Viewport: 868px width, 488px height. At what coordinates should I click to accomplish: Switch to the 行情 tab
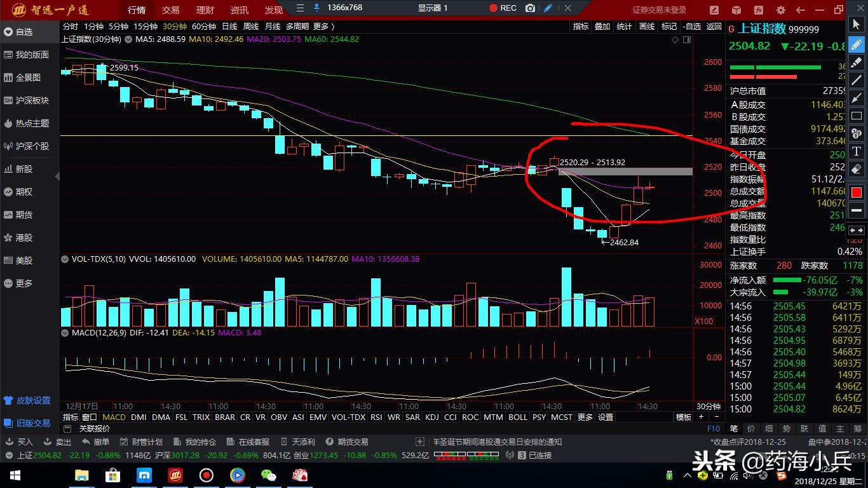(137, 10)
